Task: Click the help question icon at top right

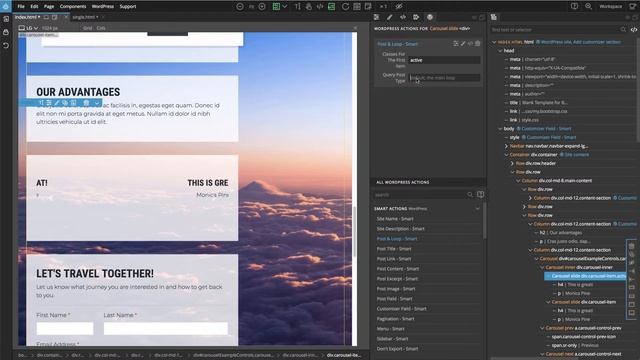Action: coord(574,7)
